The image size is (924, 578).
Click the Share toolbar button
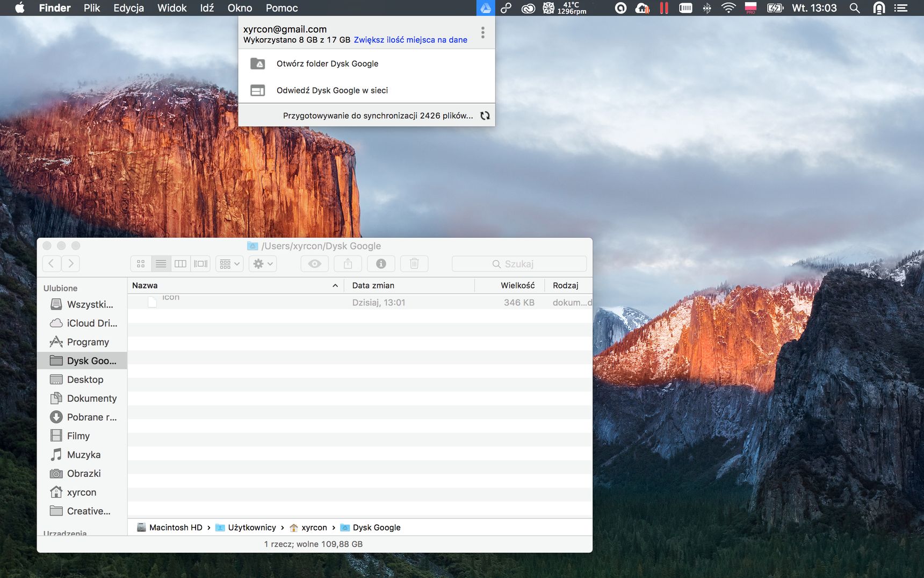pos(348,263)
